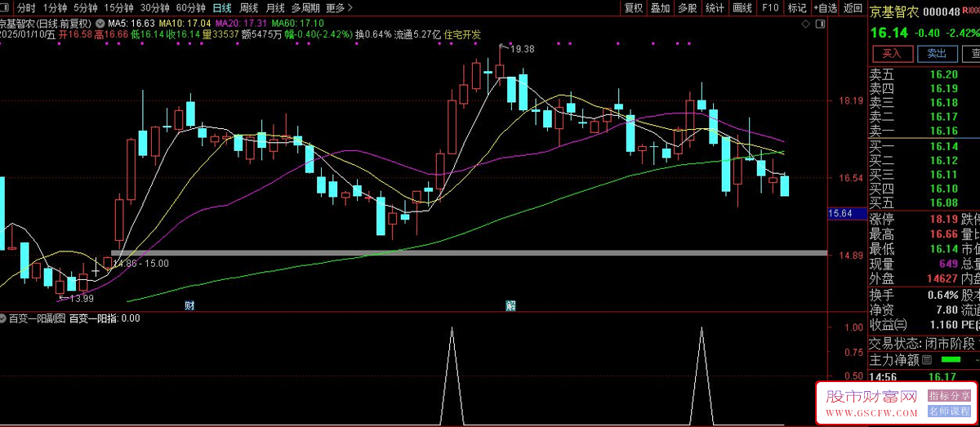Click the 换手 turnover value 0.64%
980x427 pixels.
(942, 296)
